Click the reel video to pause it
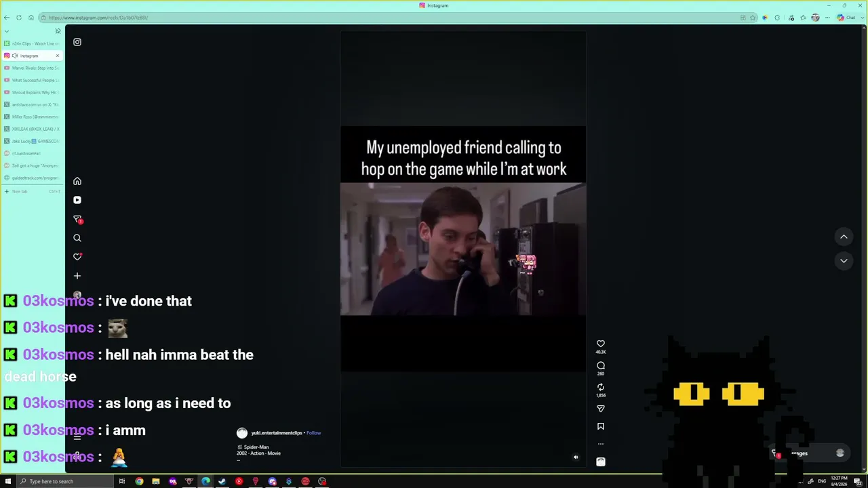The height and width of the screenshot is (488, 868). [463, 249]
